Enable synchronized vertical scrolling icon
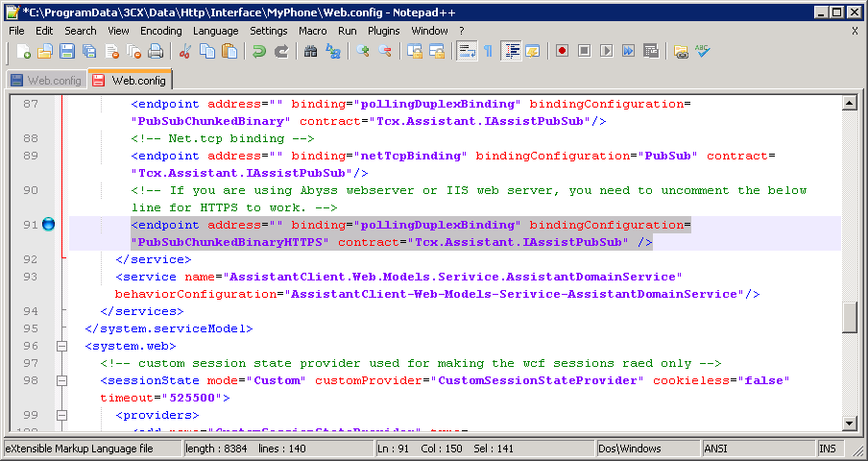The width and height of the screenshot is (868, 461). point(414,52)
